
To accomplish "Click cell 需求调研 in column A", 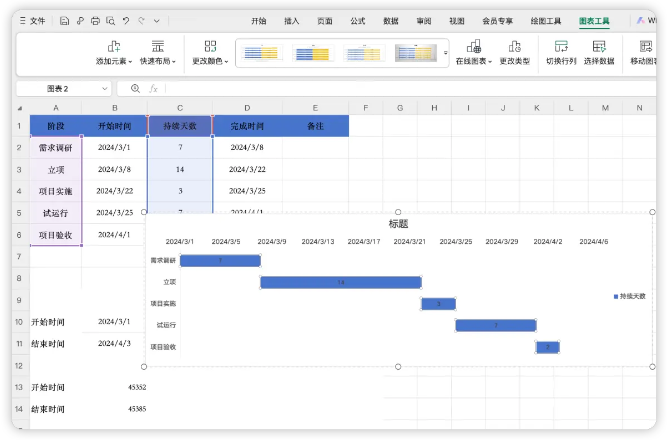I will [x=56, y=148].
